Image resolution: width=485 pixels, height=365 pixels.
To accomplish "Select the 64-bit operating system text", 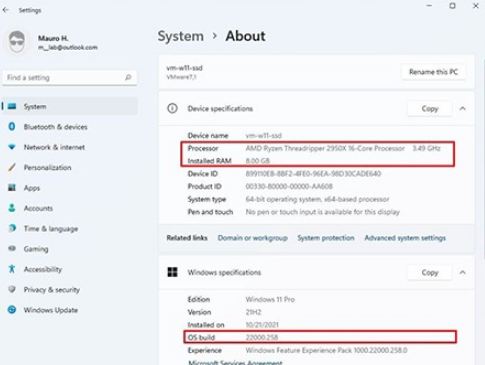I will coord(317,199).
